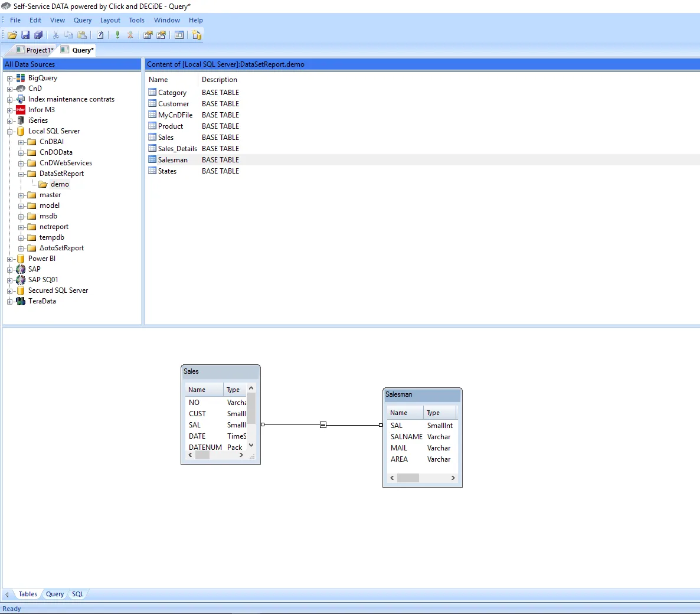Select the Sales table row
Screen dimensions: 700x614
423,137
